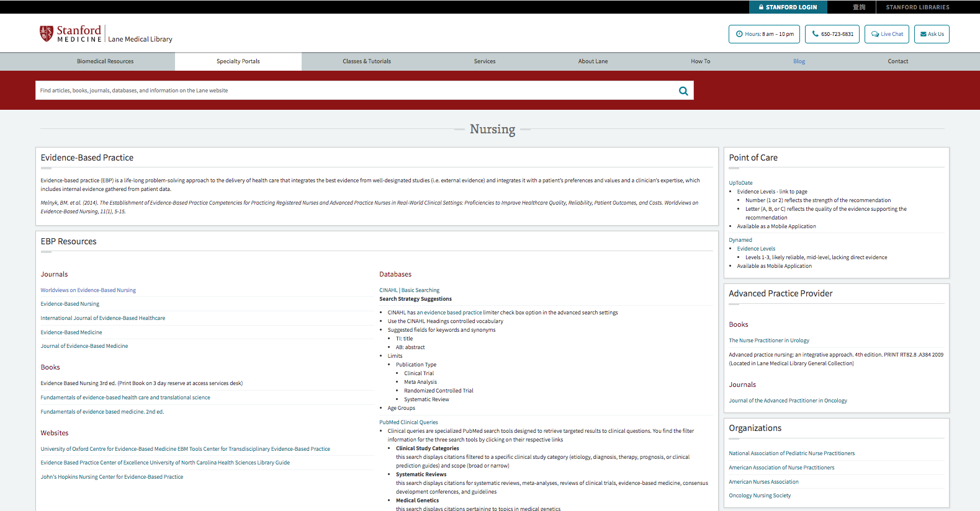Click the Stanford Medicine shield logo
Viewport: 980px width, 511px height.
pos(47,33)
